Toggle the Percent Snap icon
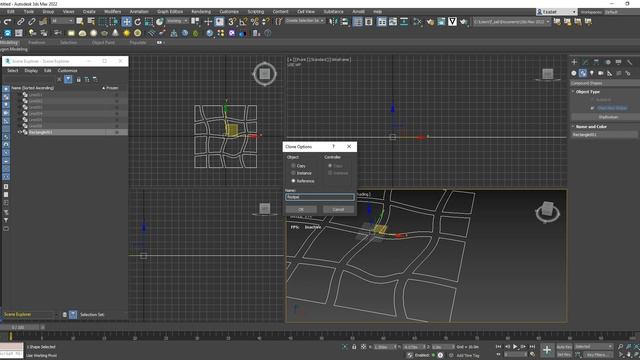Image resolution: width=640 pixels, height=360 pixels. 255,22
